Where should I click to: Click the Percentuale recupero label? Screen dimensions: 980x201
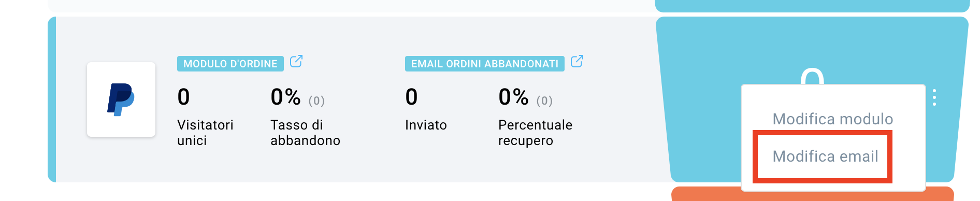[x=535, y=133]
